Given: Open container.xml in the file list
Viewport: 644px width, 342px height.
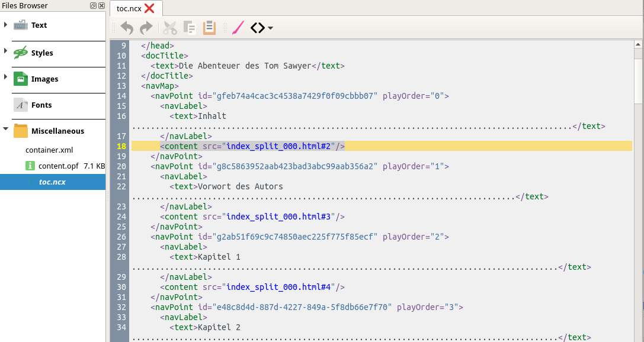Looking at the screenshot, I should [49, 150].
